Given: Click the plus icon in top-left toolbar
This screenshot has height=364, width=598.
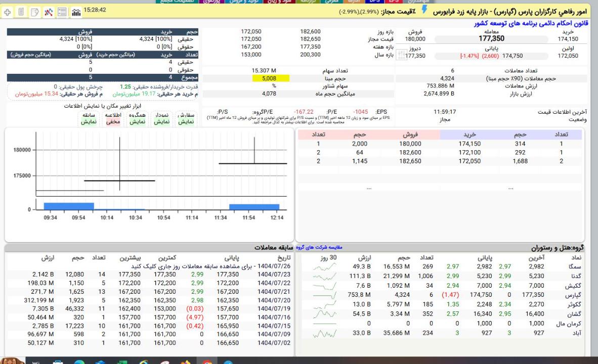Looking at the screenshot, I should pos(8,11).
